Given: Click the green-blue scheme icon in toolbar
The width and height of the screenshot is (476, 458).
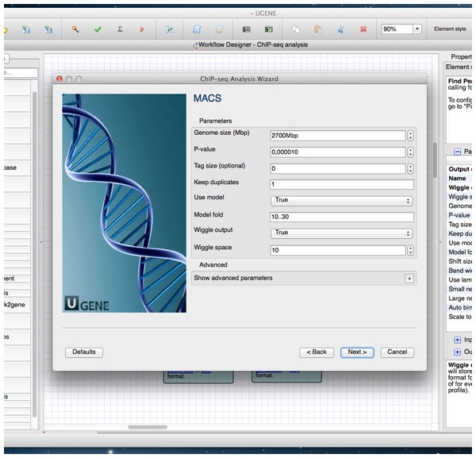Looking at the screenshot, I should click(170, 29).
